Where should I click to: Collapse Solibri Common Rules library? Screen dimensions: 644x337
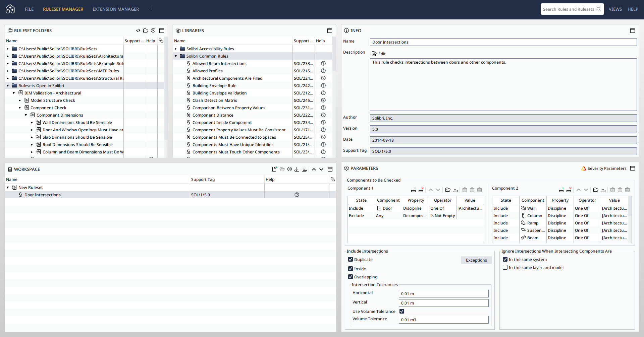point(176,56)
